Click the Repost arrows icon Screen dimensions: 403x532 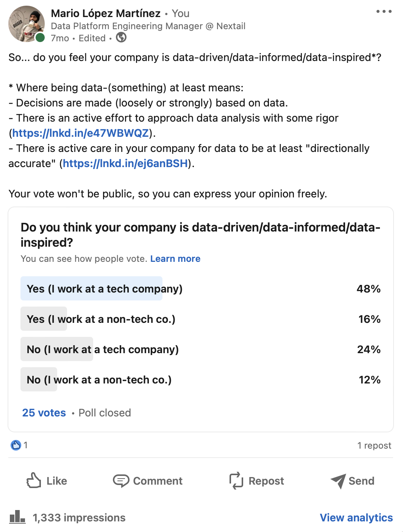coord(236,480)
